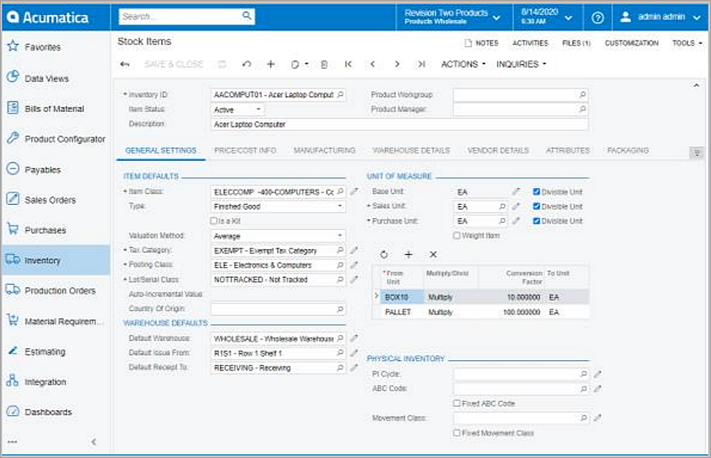Open Sales Orders in the sidebar
The width and height of the screenshot is (711, 458).
[x=50, y=200]
